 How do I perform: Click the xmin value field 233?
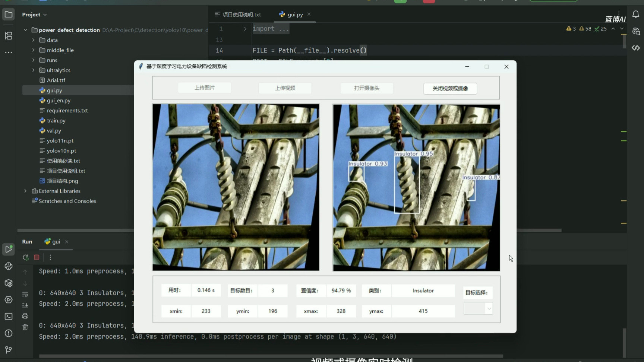[206, 311]
